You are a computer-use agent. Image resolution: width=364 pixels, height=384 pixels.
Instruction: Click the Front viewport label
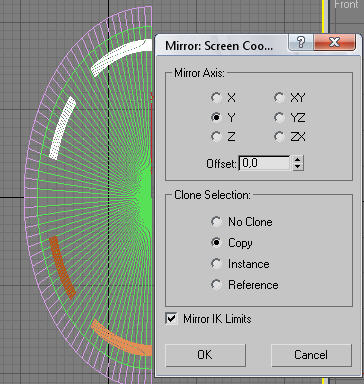tap(346, 4)
